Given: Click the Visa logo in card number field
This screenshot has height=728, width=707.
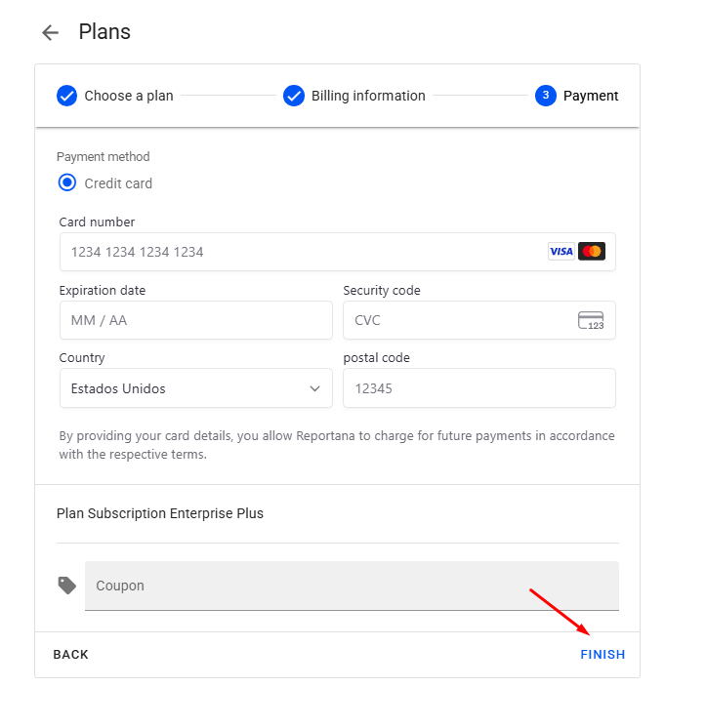Looking at the screenshot, I should (x=561, y=252).
